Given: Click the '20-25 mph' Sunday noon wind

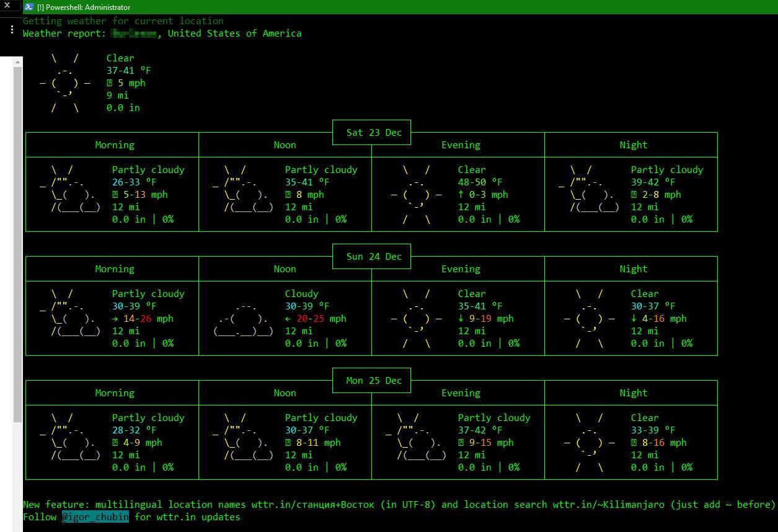Looking at the screenshot, I should click(321, 319).
